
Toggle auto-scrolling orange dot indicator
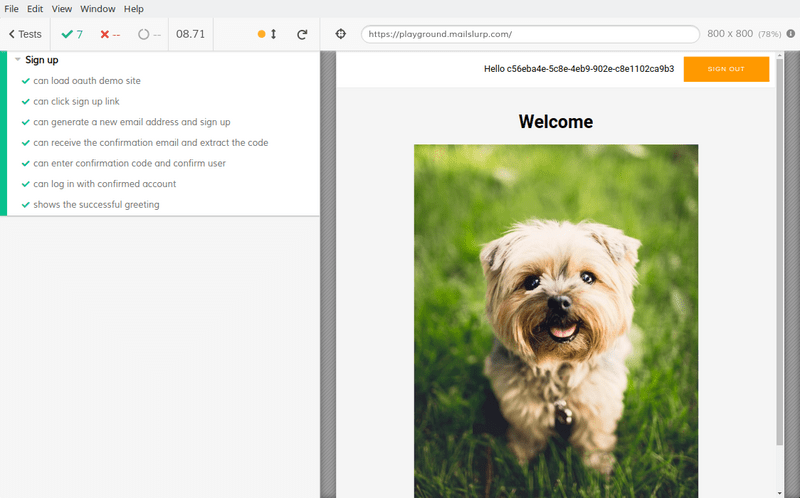(x=262, y=34)
